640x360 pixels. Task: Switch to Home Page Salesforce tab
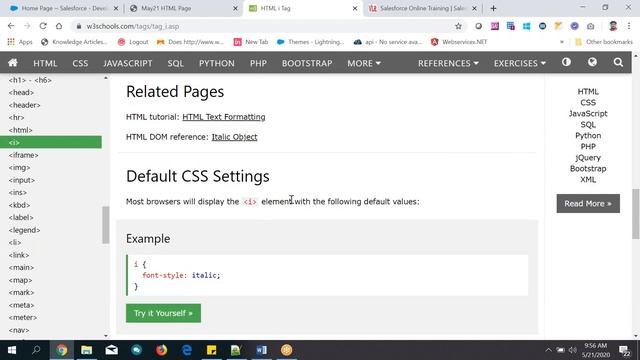tap(64, 8)
